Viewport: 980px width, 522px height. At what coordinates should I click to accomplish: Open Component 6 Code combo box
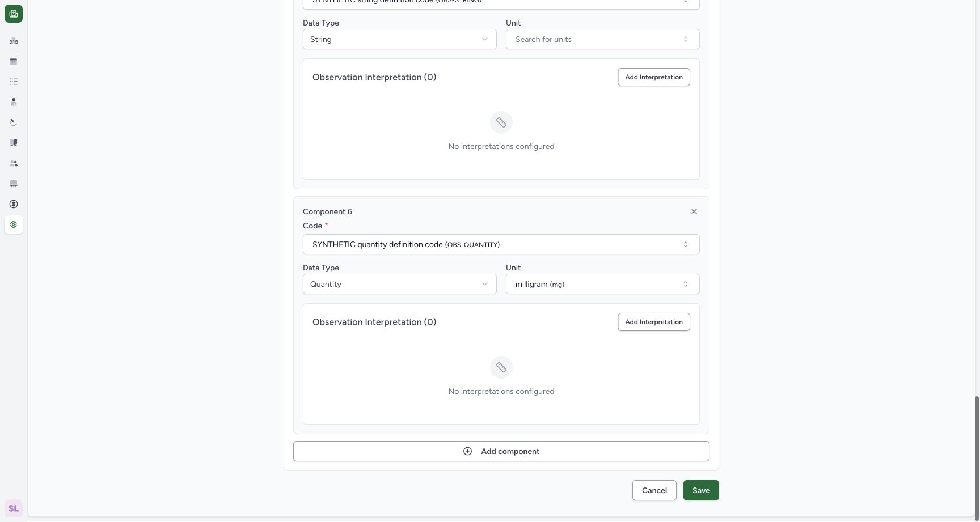[501, 244]
